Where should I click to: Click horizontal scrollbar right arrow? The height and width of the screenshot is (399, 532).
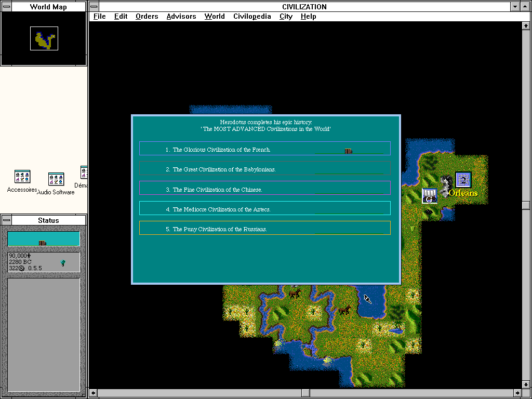pos(518,393)
